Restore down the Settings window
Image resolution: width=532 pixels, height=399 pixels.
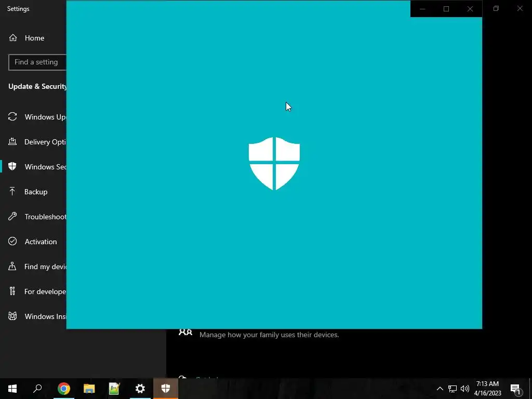tap(496, 8)
